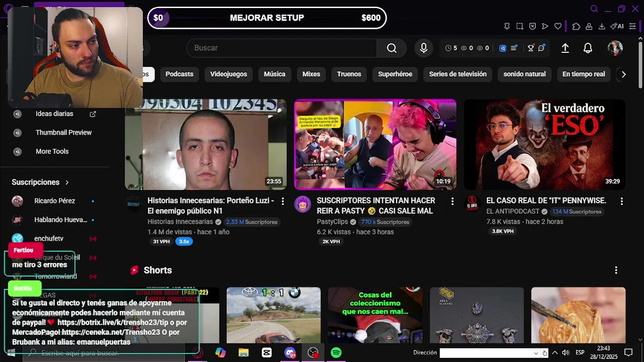This screenshot has width=644, height=362.
Task: Open Spotify from the taskbar
Action: pos(336,353)
